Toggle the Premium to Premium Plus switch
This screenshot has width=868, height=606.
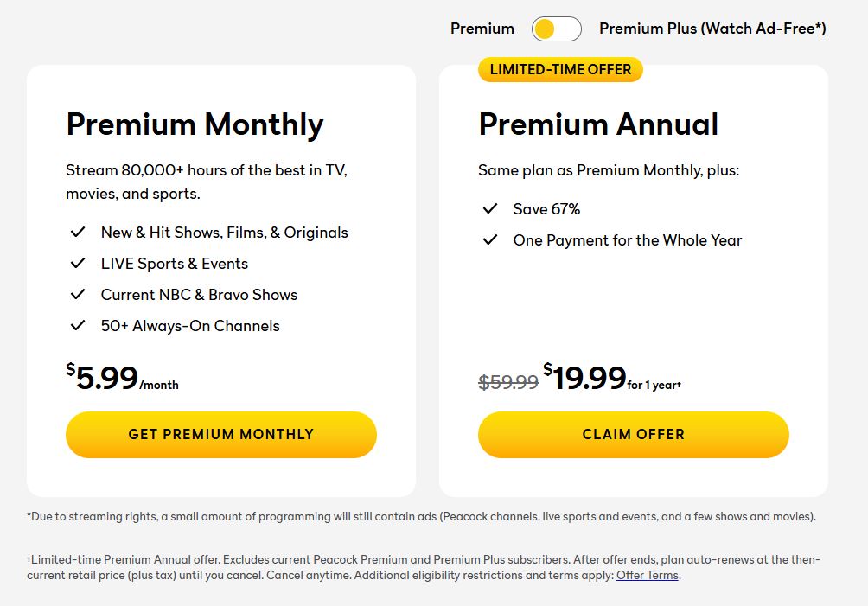557,29
